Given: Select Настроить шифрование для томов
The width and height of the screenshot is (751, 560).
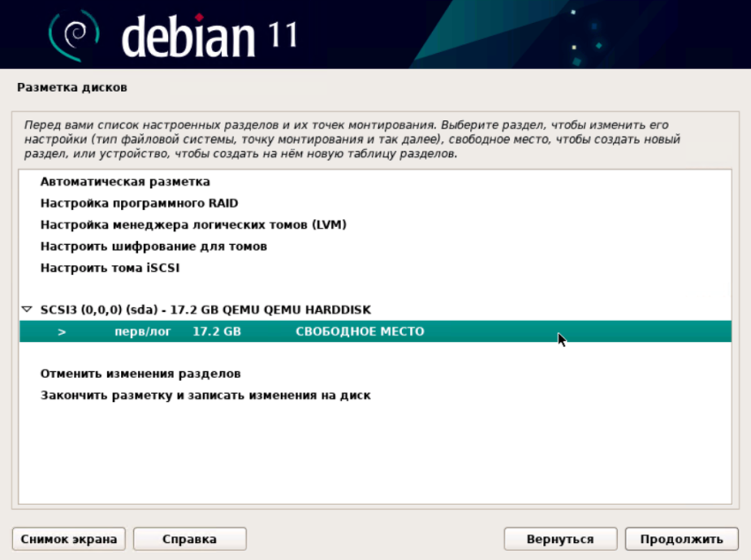Looking at the screenshot, I should (153, 246).
